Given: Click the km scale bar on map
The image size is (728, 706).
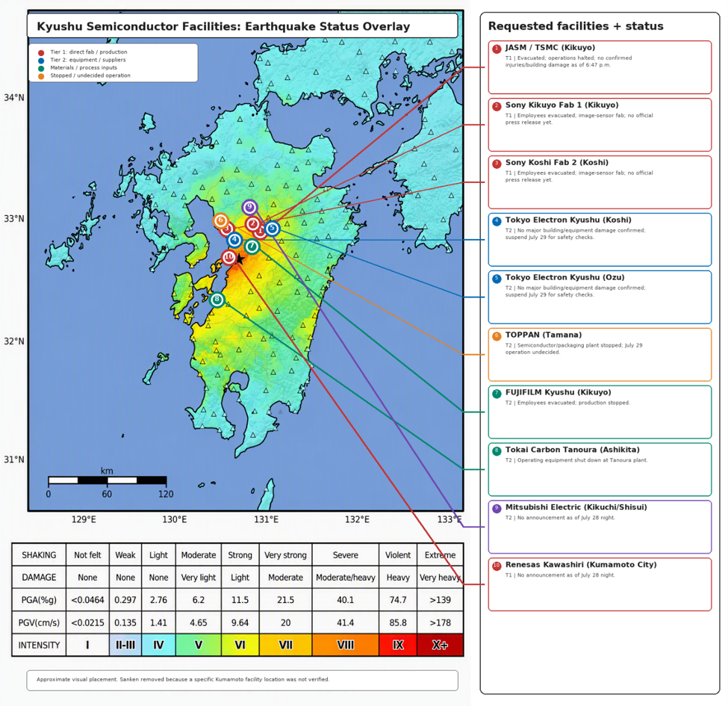Looking at the screenshot, I should coord(108,480).
